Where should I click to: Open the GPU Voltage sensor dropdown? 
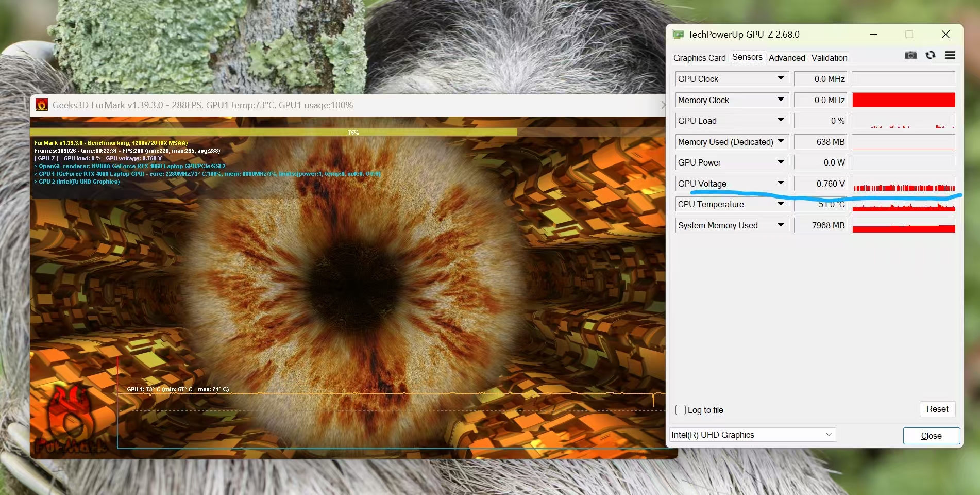click(781, 183)
